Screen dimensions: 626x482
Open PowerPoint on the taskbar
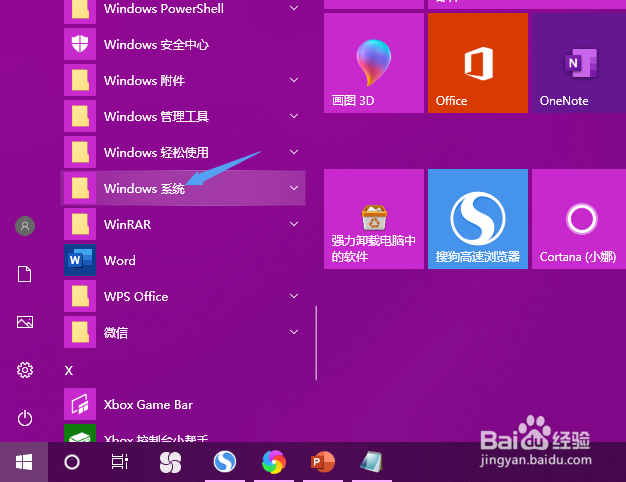[323, 462]
